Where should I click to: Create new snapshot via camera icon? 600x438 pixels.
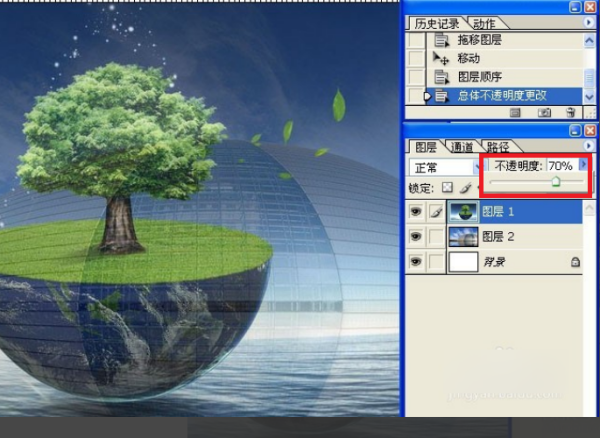(544, 112)
